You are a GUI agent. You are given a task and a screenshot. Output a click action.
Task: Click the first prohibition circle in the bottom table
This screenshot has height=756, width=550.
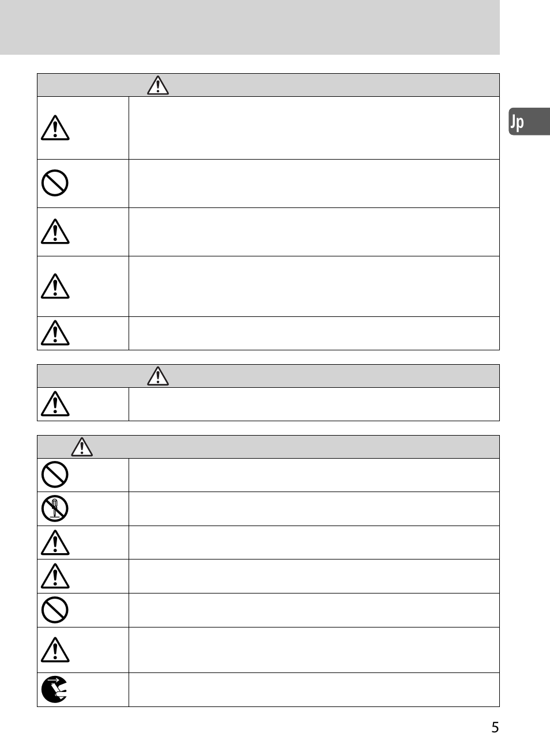coord(55,475)
